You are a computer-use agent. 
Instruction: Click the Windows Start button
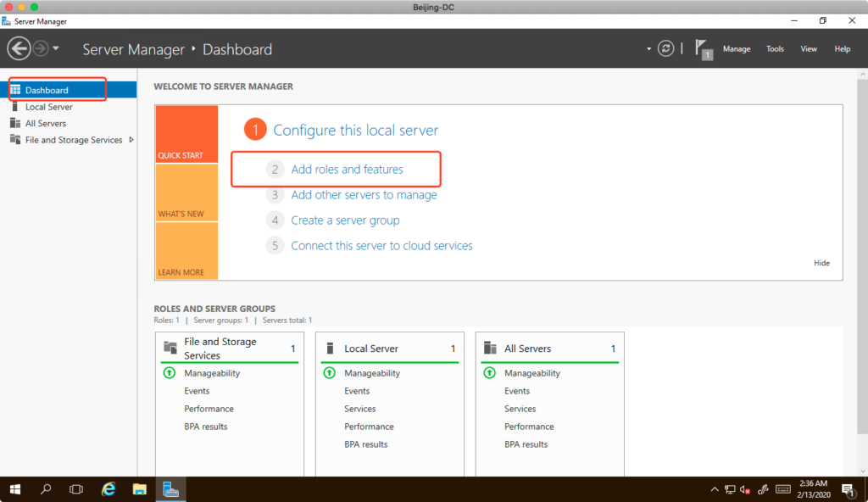[15, 489]
